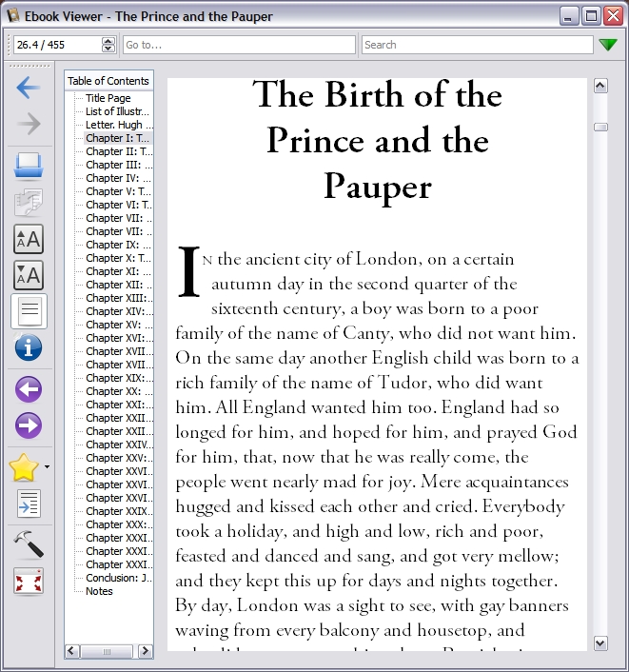Select Chapter X in contents
The width and height of the screenshot is (629, 672).
tap(118, 258)
